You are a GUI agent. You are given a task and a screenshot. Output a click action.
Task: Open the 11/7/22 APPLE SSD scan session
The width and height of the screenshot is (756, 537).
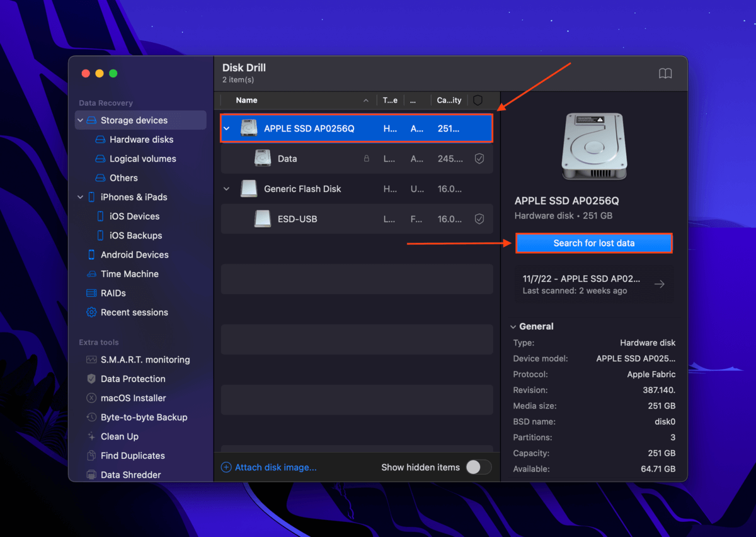coord(594,285)
